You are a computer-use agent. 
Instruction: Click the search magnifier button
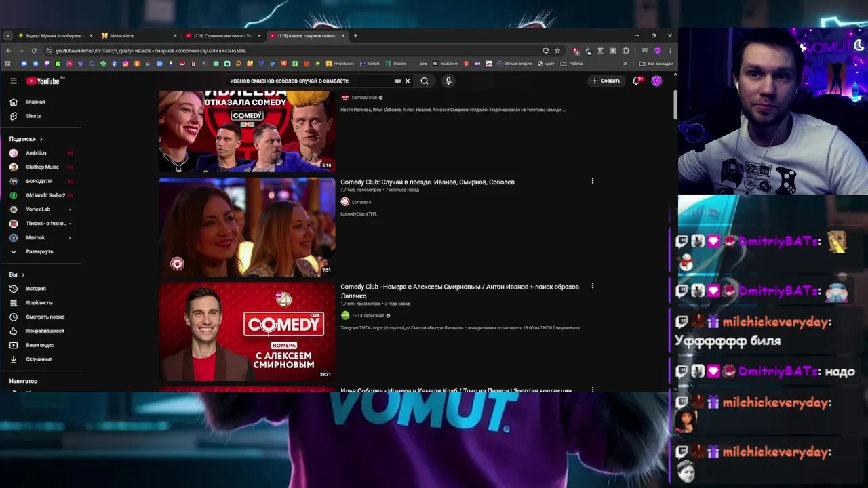point(425,81)
